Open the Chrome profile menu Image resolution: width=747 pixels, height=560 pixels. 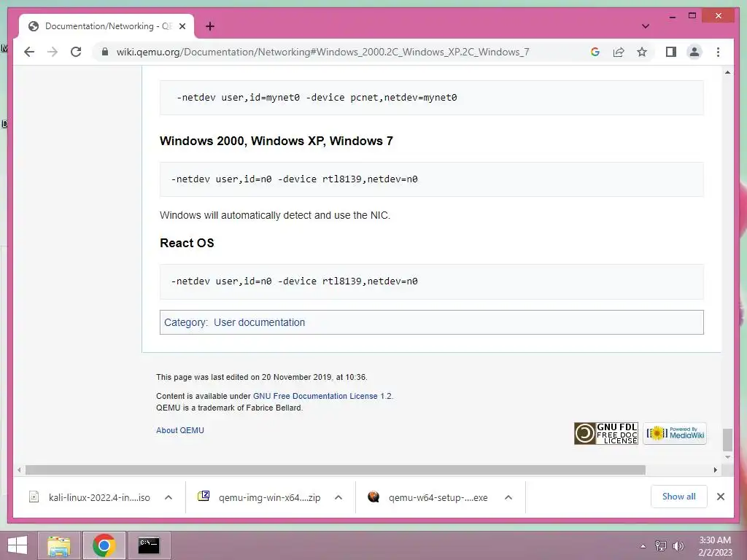pyautogui.click(x=694, y=52)
